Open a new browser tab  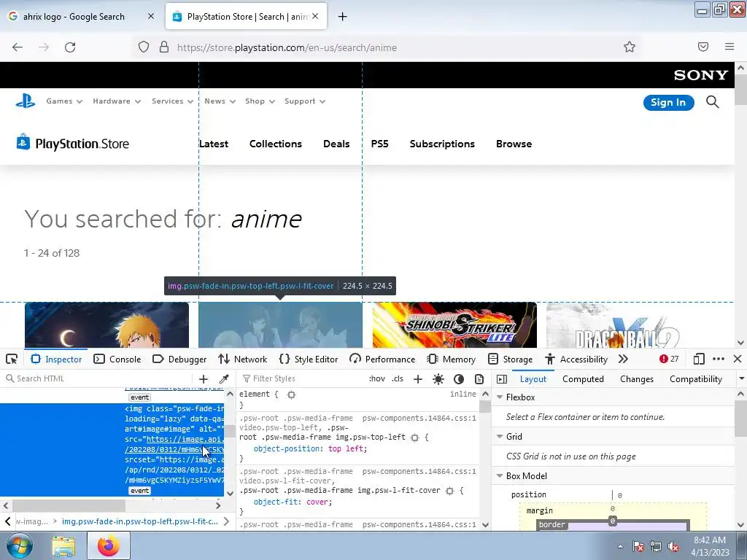tap(343, 17)
